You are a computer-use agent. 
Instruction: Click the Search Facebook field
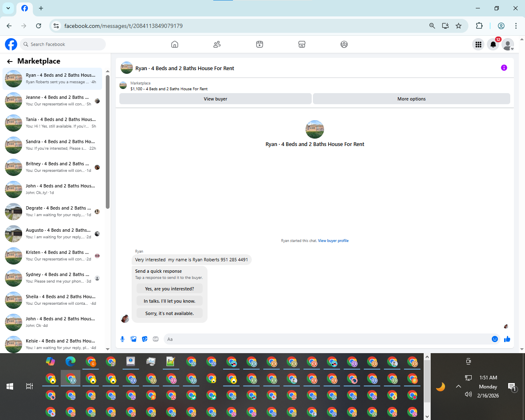click(x=63, y=44)
